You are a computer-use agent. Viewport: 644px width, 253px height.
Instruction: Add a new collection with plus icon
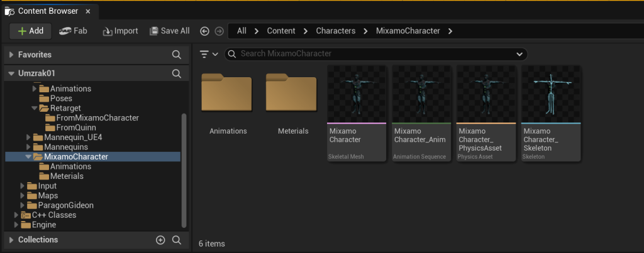160,240
